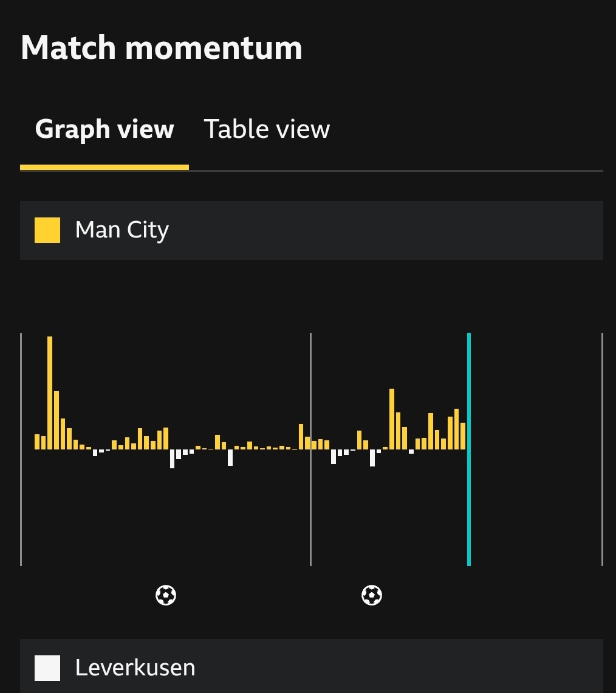Click the white Leverkusen legend square

point(47,668)
